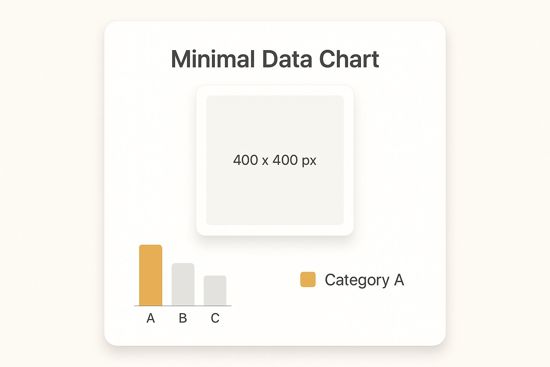Click the Minimal Data Chart title
Screen dimensions: 550x367
click(275, 59)
